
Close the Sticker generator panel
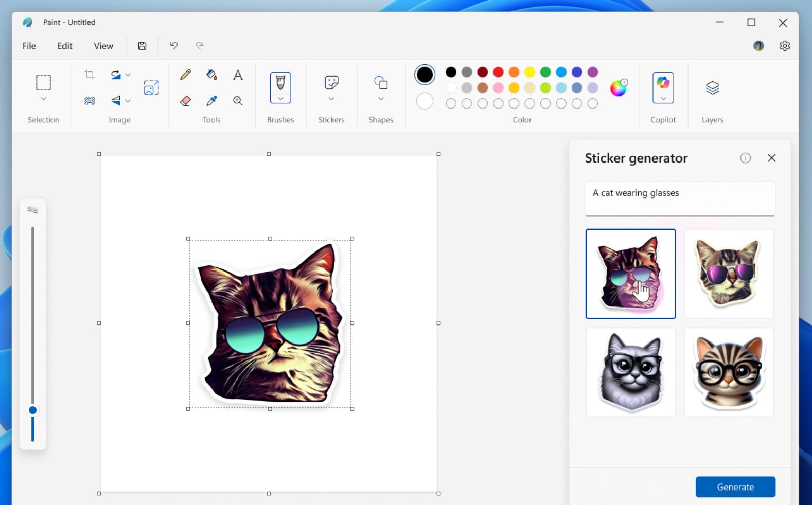click(x=771, y=158)
